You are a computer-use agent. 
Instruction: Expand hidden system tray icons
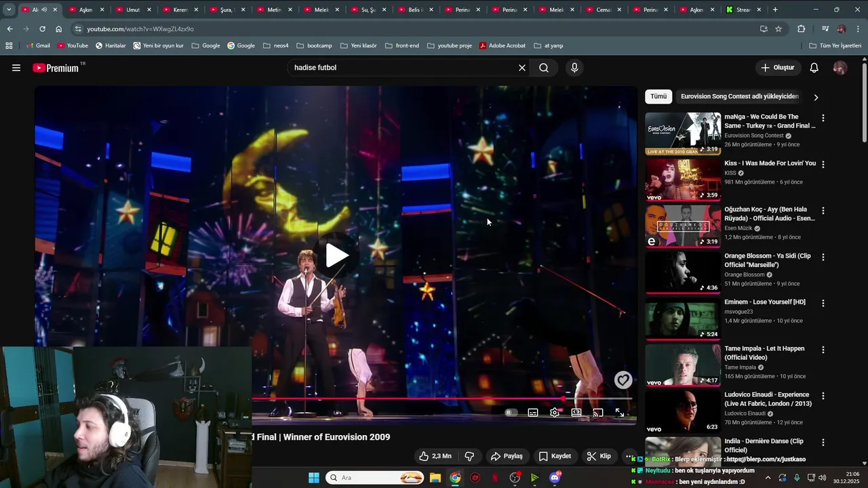coord(768,478)
